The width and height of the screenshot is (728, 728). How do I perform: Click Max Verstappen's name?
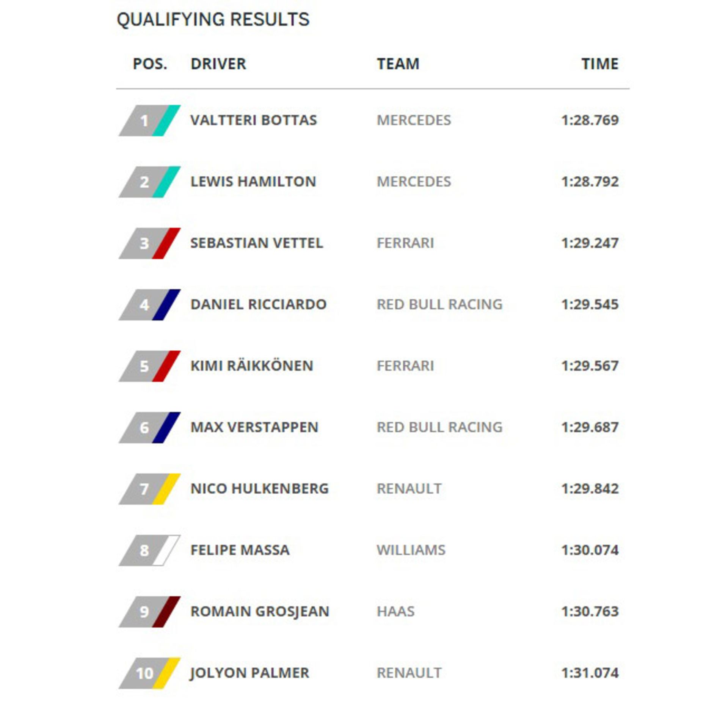click(254, 427)
